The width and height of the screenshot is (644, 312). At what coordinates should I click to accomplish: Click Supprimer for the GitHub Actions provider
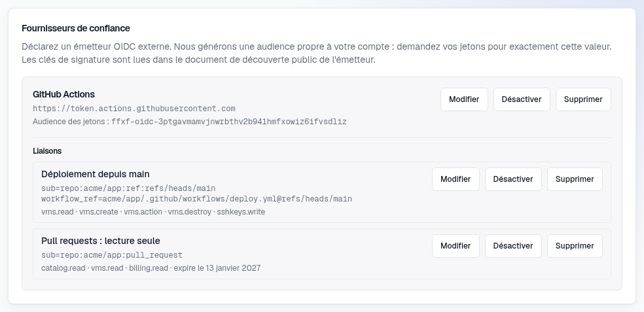point(583,99)
